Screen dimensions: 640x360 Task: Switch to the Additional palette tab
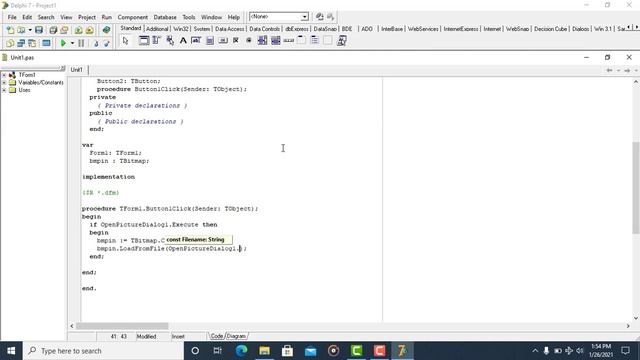pos(157,29)
